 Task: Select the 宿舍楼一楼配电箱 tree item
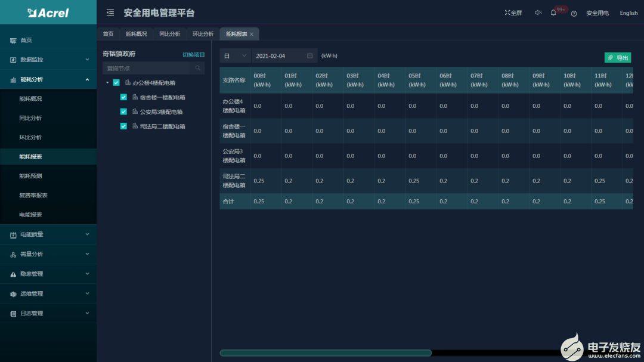162,97
